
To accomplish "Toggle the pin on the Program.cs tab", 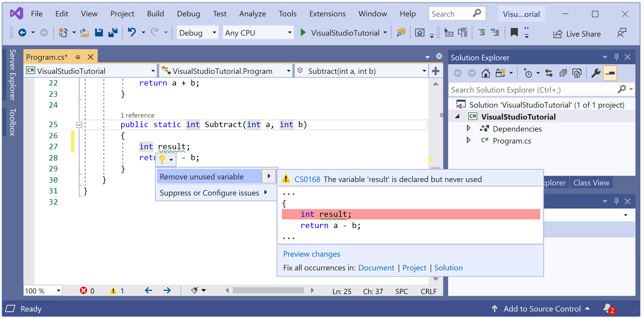I will coord(78,57).
